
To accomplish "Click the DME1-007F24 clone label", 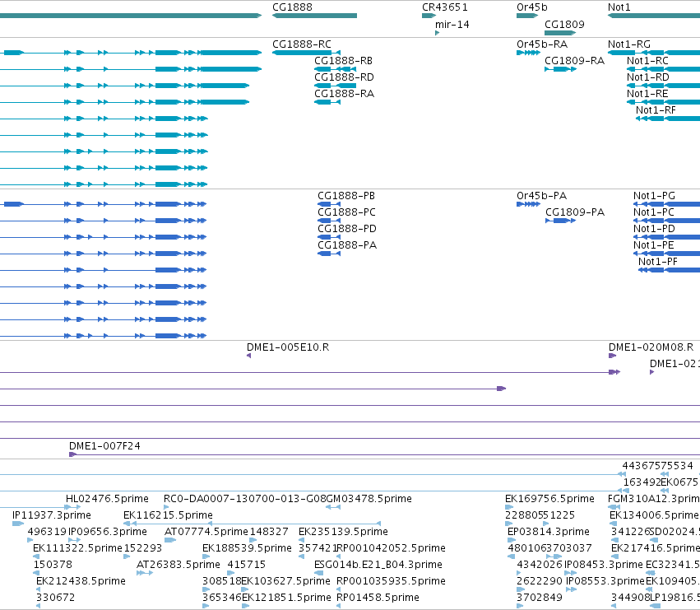I will (104, 446).
